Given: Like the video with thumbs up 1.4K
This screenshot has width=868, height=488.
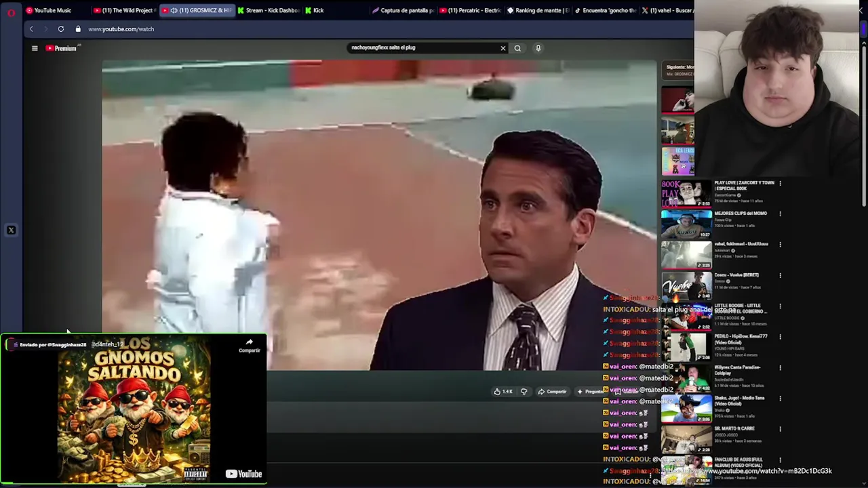Looking at the screenshot, I should 502,392.
